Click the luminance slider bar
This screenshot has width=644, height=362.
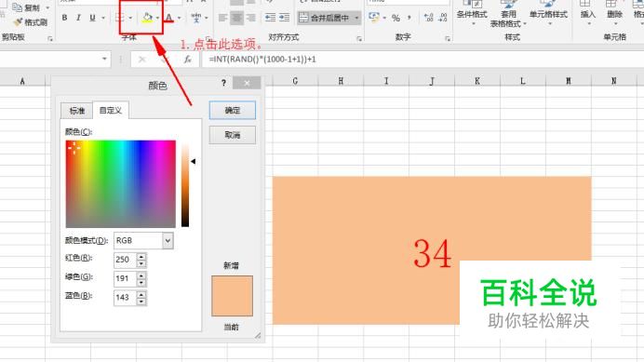click(x=185, y=185)
